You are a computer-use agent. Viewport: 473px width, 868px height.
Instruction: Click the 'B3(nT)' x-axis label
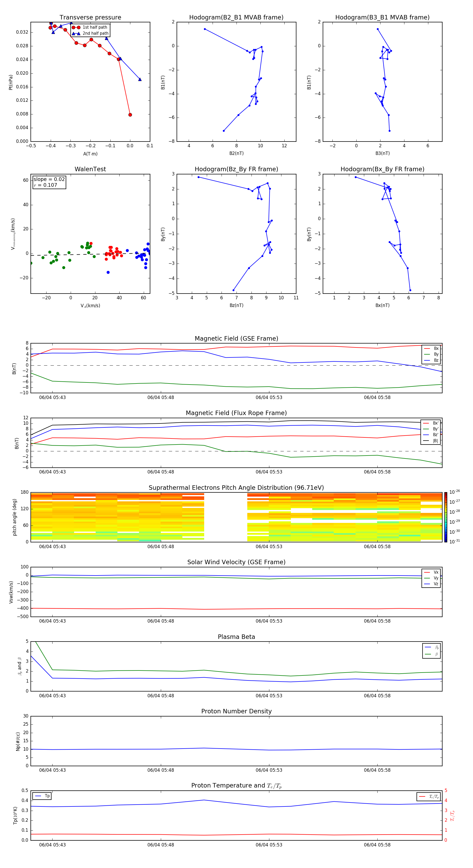point(382,153)
